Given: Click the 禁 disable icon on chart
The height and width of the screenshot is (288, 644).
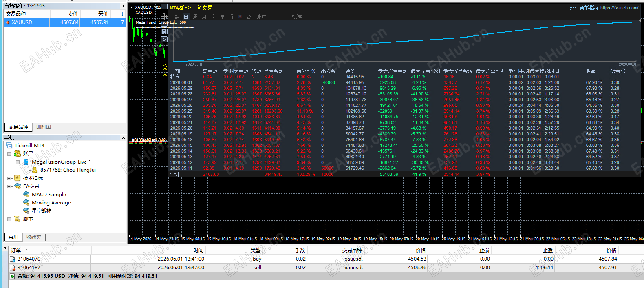Looking at the screenshot, I should tap(164, 31).
